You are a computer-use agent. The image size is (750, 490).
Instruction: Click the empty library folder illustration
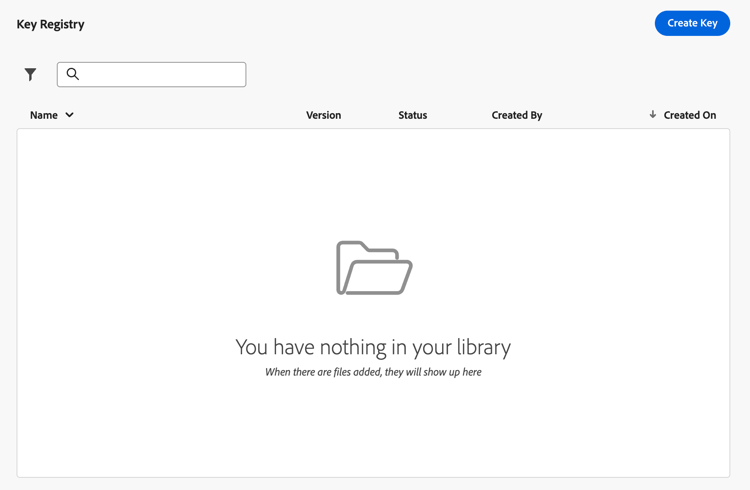pyautogui.click(x=374, y=267)
